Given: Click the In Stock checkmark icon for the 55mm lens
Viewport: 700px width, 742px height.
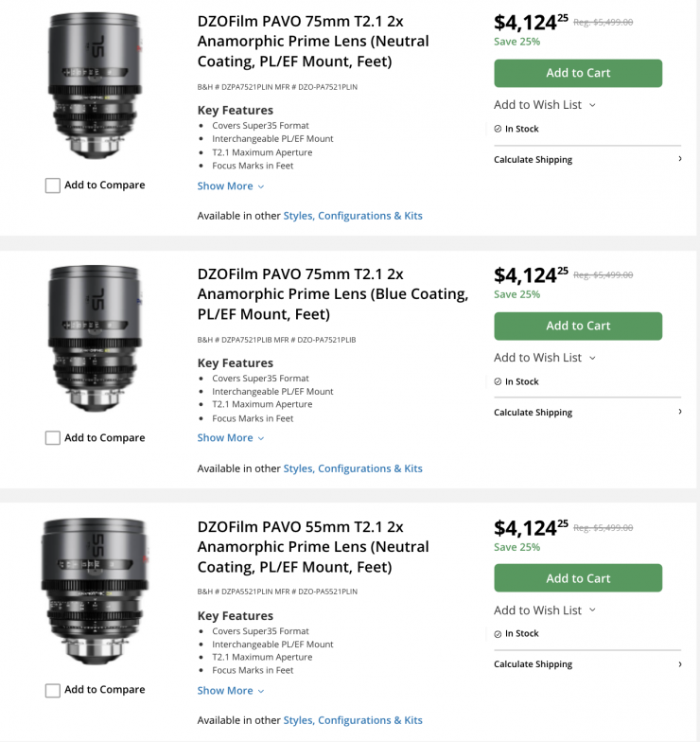Looking at the screenshot, I should click(x=499, y=634).
